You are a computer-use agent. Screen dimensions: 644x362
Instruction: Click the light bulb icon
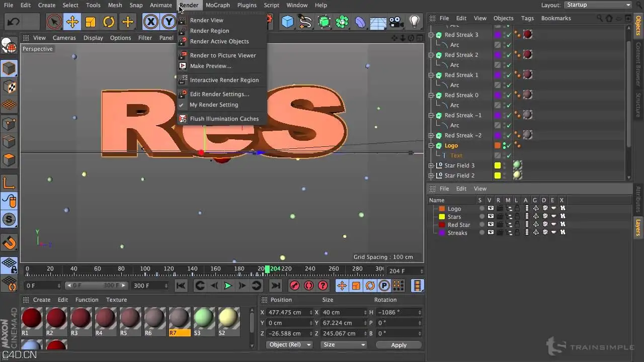tap(415, 22)
